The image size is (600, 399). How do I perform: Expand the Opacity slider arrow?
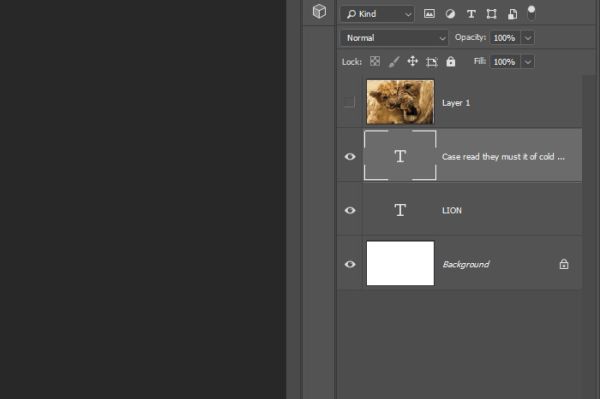pos(528,38)
